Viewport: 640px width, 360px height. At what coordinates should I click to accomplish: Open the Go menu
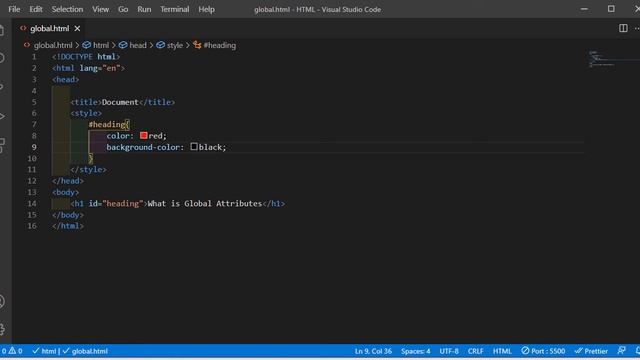coord(123,9)
